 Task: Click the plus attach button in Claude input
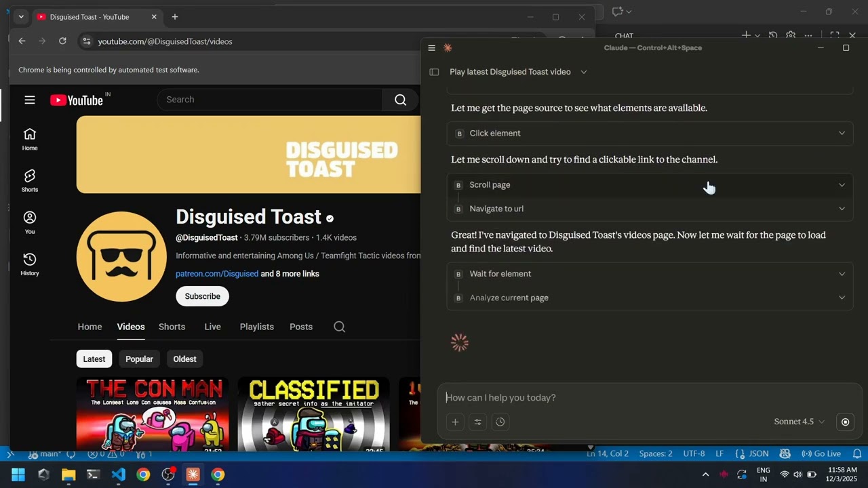tap(455, 422)
